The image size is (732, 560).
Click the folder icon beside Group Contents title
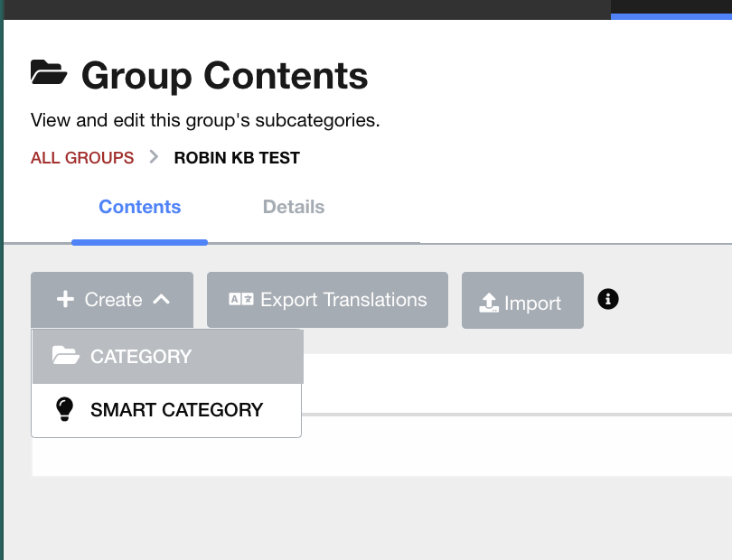[49, 73]
